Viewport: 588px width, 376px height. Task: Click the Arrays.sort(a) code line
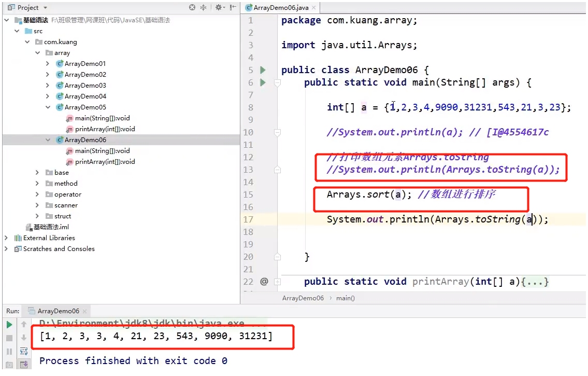(x=369, y=194)
